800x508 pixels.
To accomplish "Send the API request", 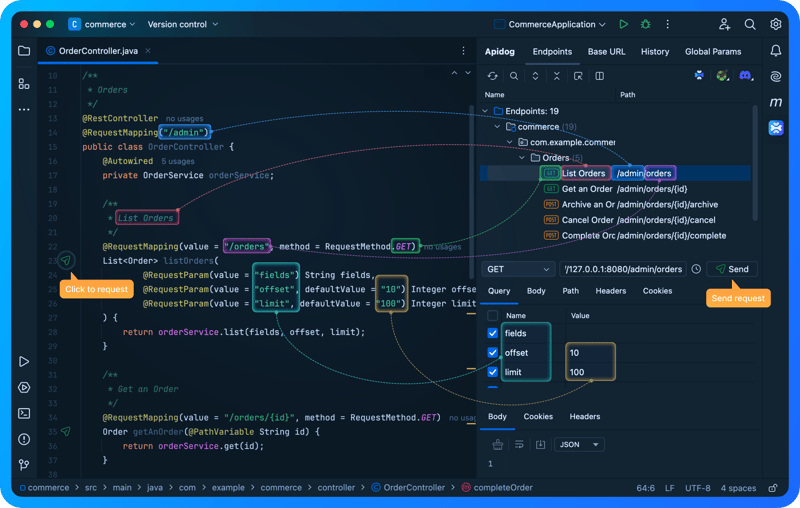I will 732,269.
